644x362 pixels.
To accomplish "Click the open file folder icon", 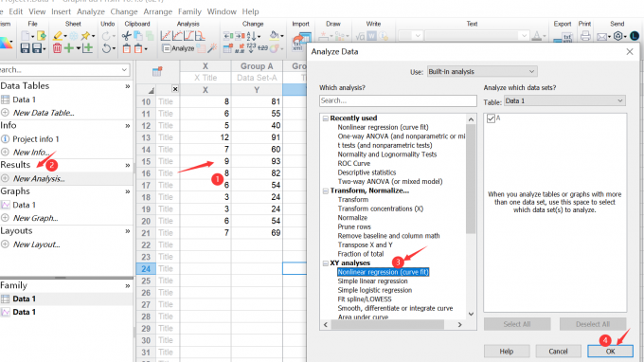I will tap(41, 36).
